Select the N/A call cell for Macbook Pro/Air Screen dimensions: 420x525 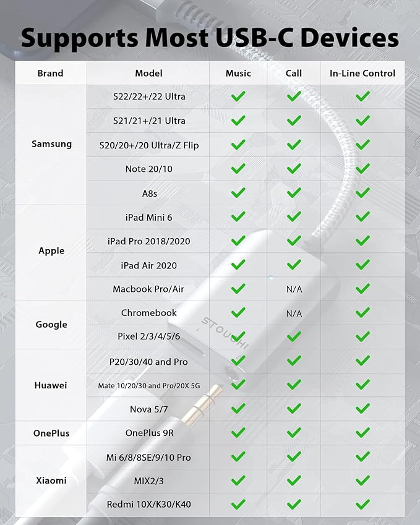[x=294, y=289]
